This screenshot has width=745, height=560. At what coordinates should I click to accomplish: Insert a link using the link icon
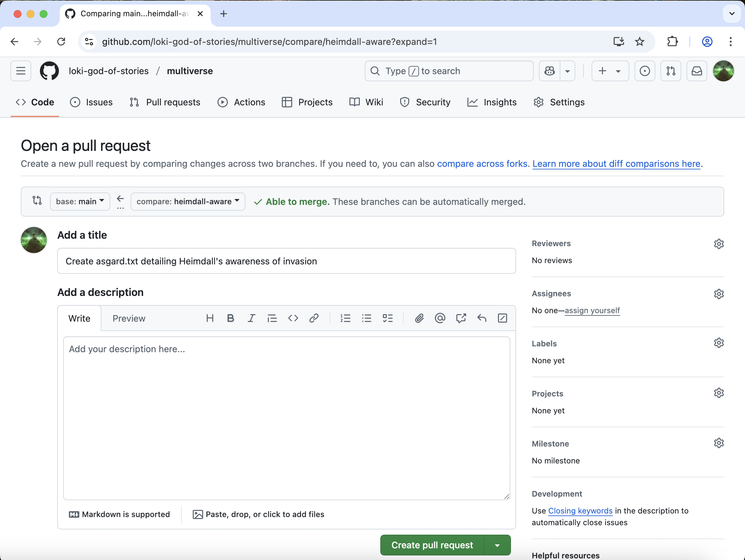click(x=314, y=318)
